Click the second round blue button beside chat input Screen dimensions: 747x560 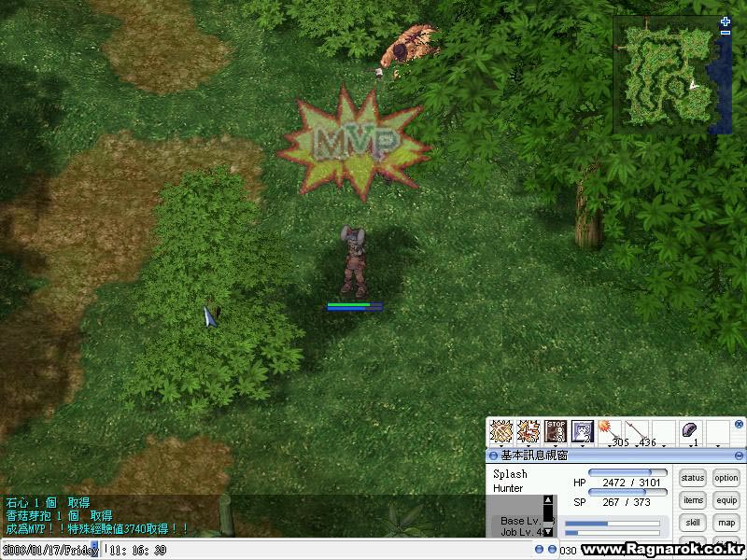pos(552,550)
